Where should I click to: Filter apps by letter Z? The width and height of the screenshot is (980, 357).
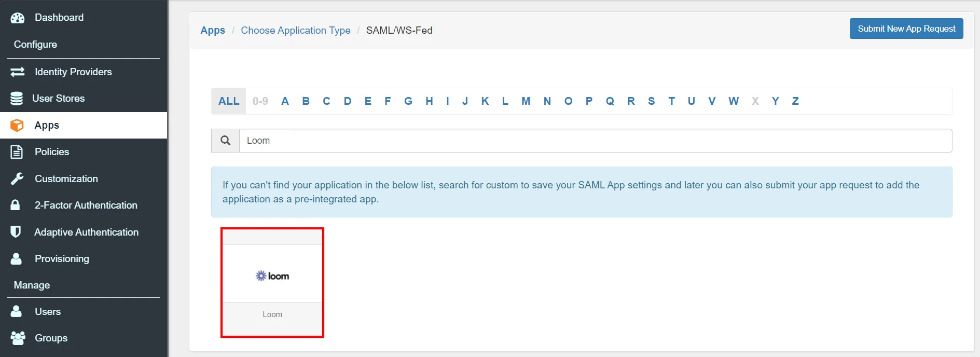pos(795,101)
